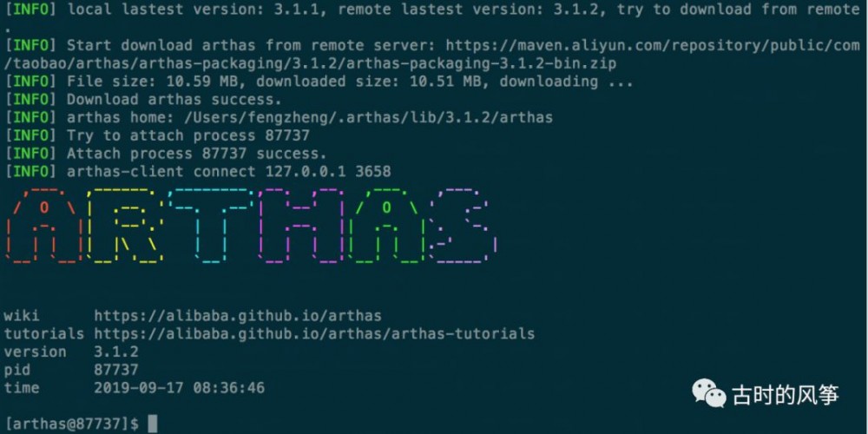The width and height of the screenshot is (868, 434).
Task: Open the arthas-tutorials URL
Action: [x=314, y=334]
